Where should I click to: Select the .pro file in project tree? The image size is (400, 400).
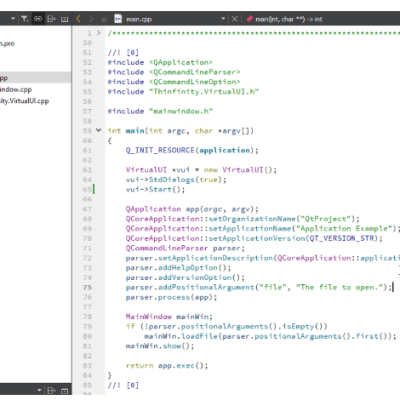point(7,43)
